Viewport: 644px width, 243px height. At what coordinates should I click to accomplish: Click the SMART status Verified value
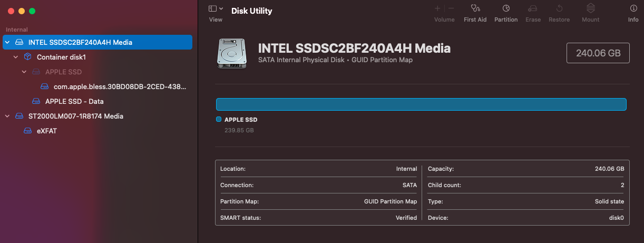pyautogui.click(x=406, y=218)
